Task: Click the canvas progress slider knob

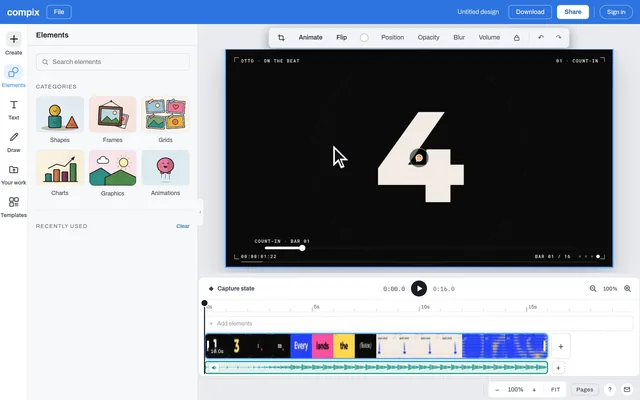Action: (302, 248)
